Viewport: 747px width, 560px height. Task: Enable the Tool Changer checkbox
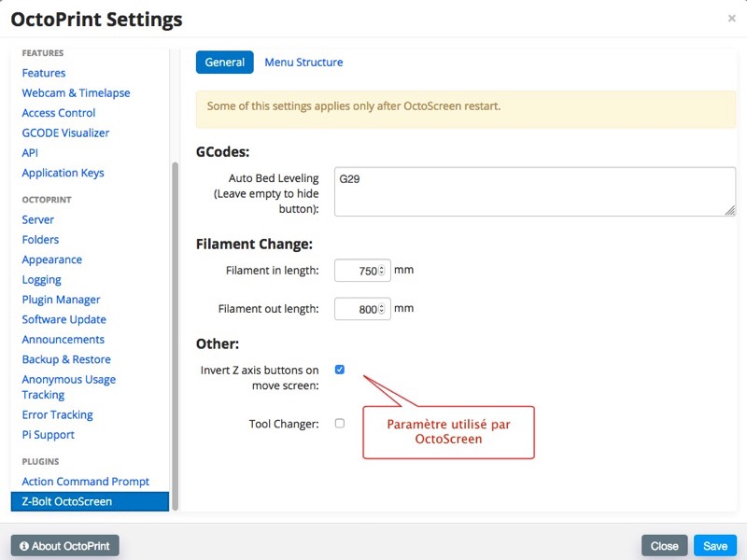click(x=340, y=424)
